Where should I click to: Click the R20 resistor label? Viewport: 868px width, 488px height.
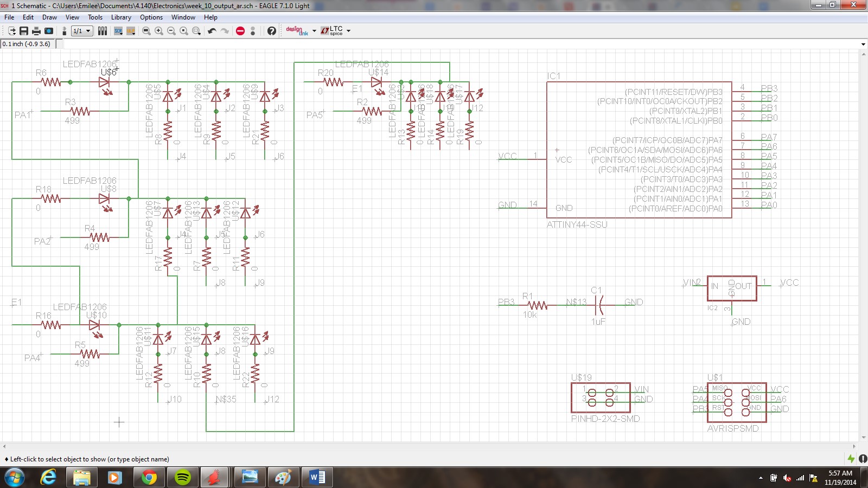pyautogui.click(x=325, y=73)
